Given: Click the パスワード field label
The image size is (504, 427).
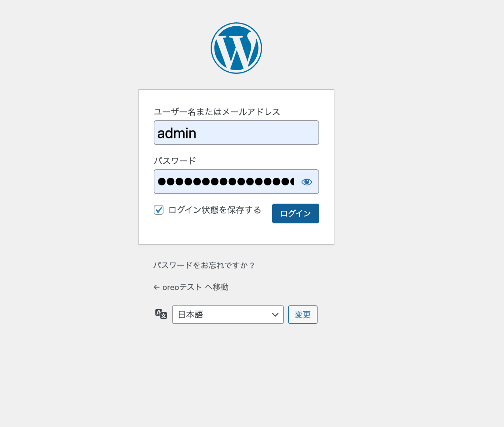Looking at the screenshot, I should 175,161.
